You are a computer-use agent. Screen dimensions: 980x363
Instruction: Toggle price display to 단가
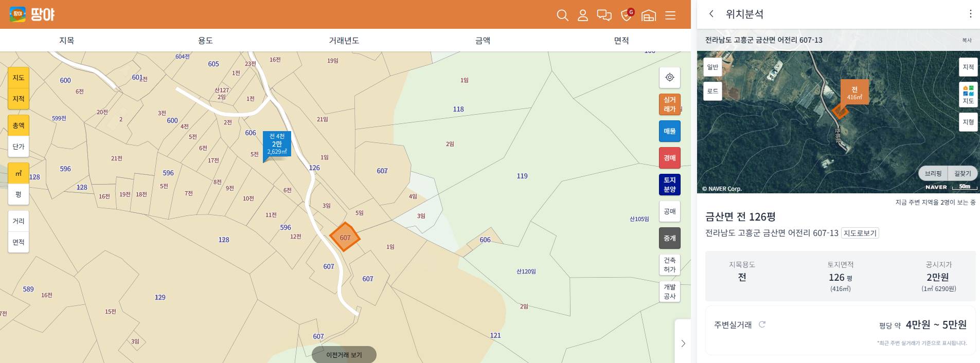[19, 147]
